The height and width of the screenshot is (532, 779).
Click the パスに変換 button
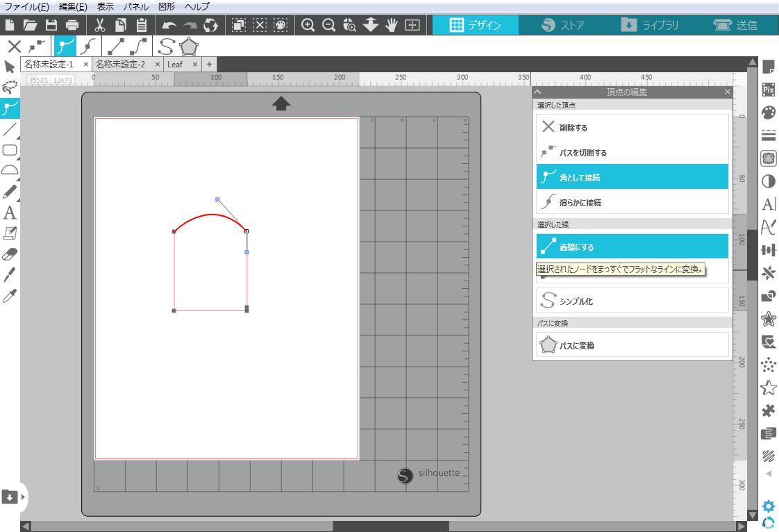point(632,345)
